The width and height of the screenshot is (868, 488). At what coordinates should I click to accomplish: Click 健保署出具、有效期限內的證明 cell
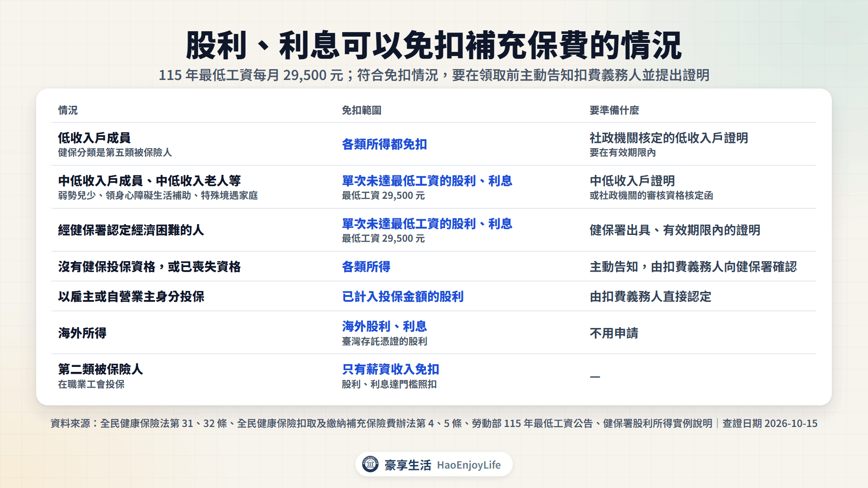coord(675,230)
